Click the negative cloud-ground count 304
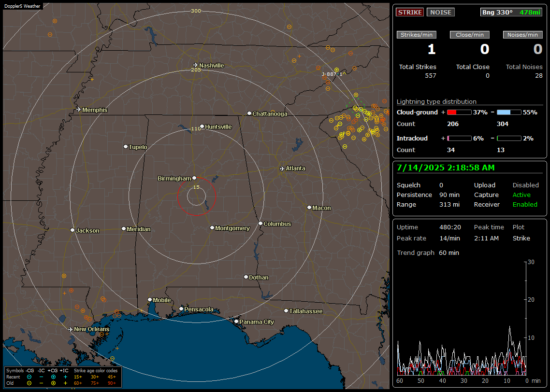The image size is (550, 392). [503, 124]
